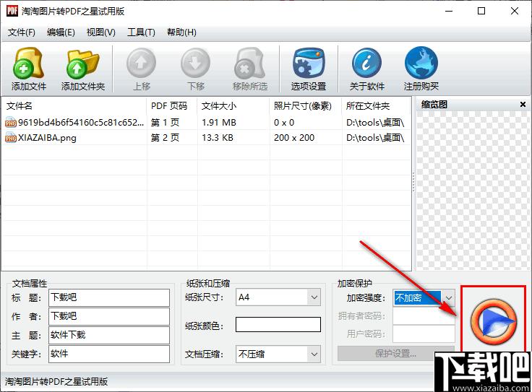
Task: Click the keywords (关键字) input field
Action: pos(109,354)
